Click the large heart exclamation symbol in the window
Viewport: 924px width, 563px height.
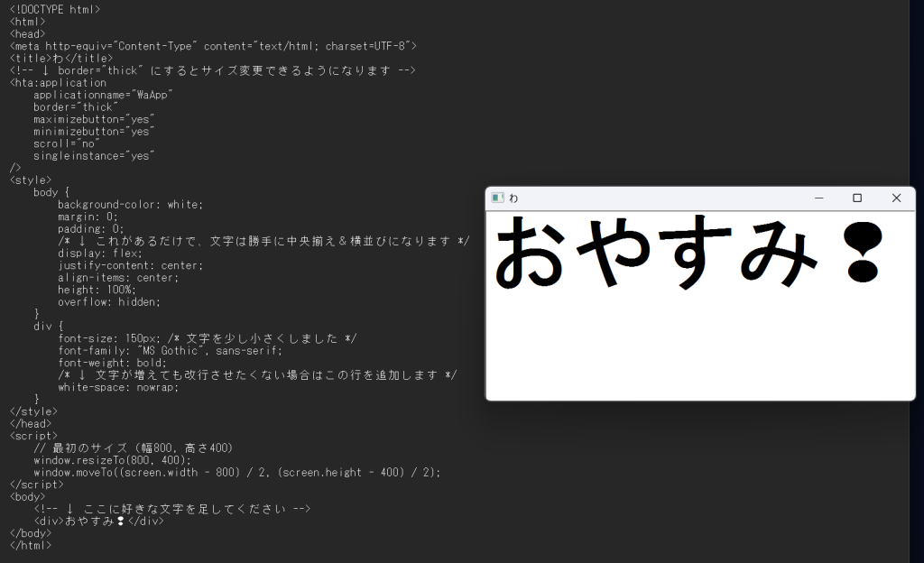[x=863, y=253]
